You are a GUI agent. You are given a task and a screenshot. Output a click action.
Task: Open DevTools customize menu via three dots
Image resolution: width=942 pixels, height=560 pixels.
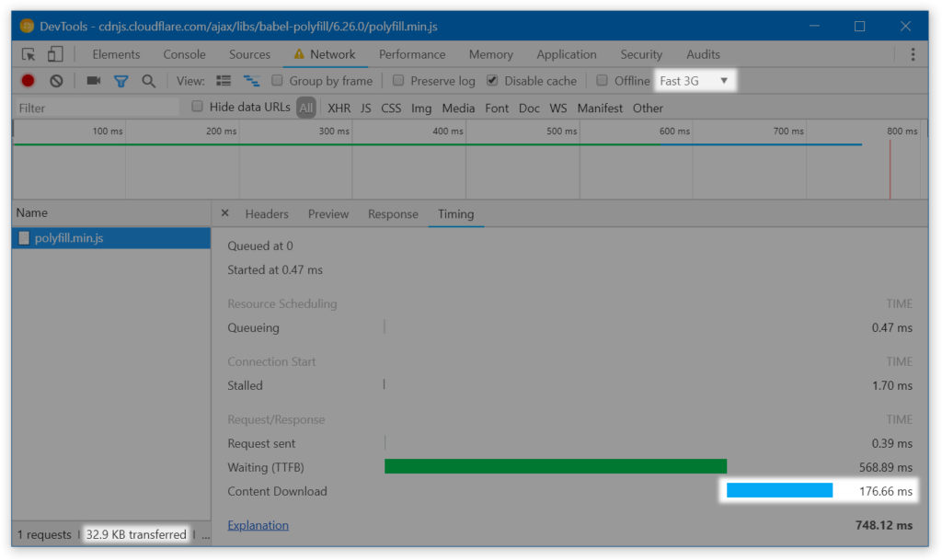[x=914, y=54]
